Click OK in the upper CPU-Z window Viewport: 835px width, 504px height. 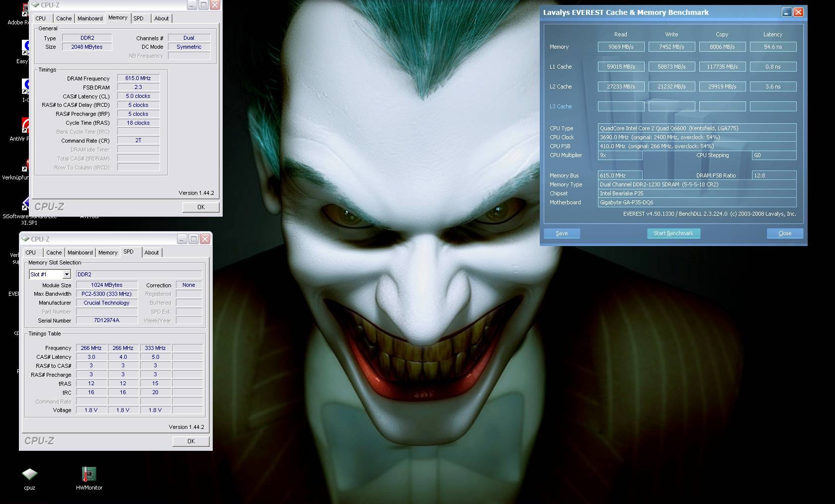point(201,207)
